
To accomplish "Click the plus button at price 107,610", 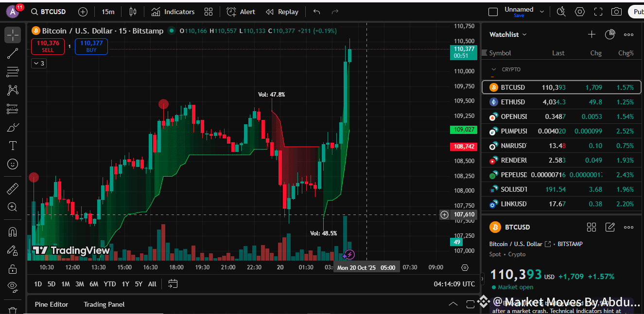I will click(x=444, y=215).
